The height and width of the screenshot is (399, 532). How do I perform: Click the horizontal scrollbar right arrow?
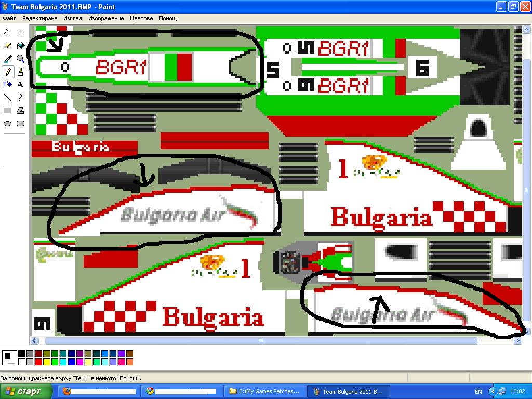click(x=517, y=341)
